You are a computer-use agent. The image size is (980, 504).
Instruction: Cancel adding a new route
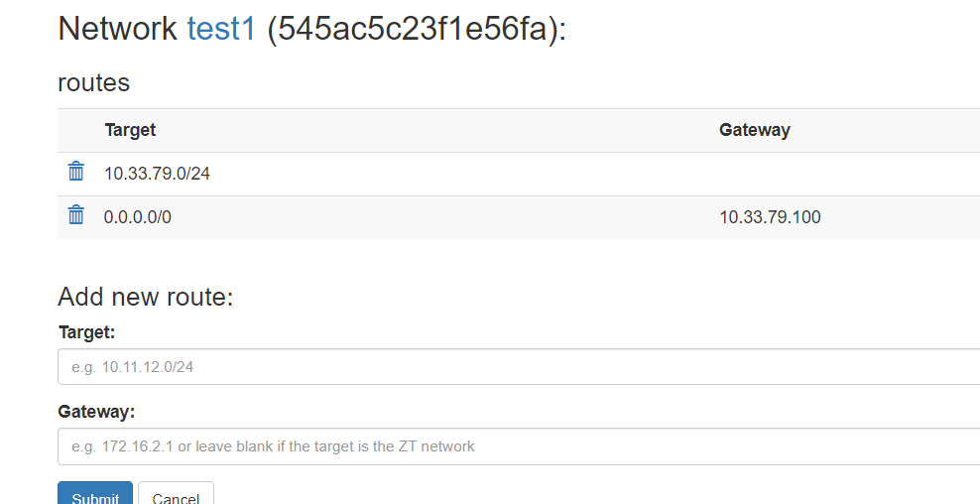point(176,494)
